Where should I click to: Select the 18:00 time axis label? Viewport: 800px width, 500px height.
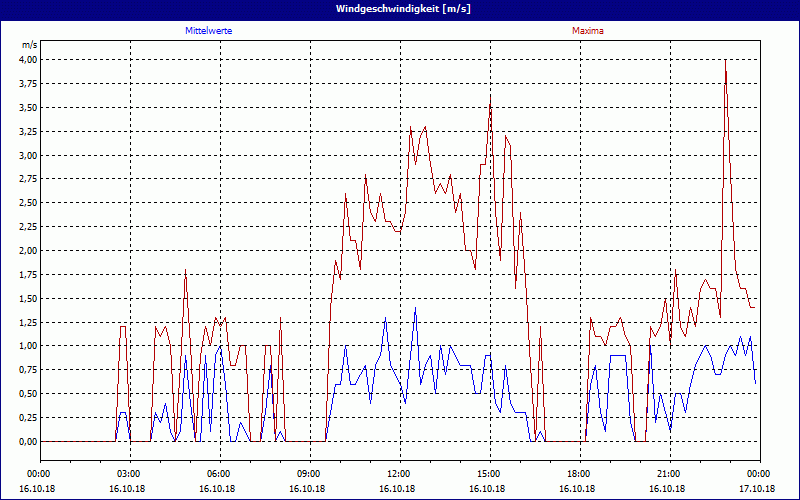(x=578, y=474)
